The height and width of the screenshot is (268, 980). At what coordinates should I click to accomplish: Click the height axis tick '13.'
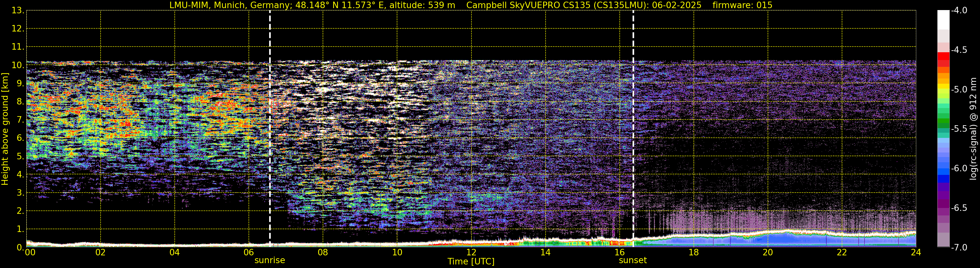coord(18,11)
